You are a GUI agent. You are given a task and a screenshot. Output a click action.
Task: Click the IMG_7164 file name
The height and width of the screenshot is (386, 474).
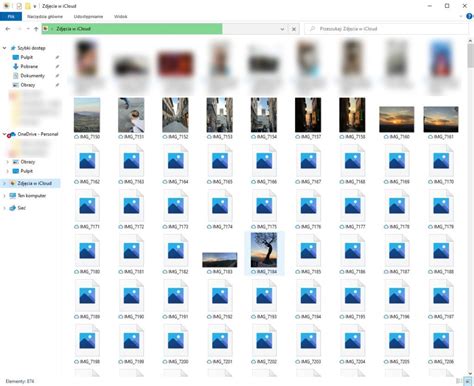(x=178, y=182)
